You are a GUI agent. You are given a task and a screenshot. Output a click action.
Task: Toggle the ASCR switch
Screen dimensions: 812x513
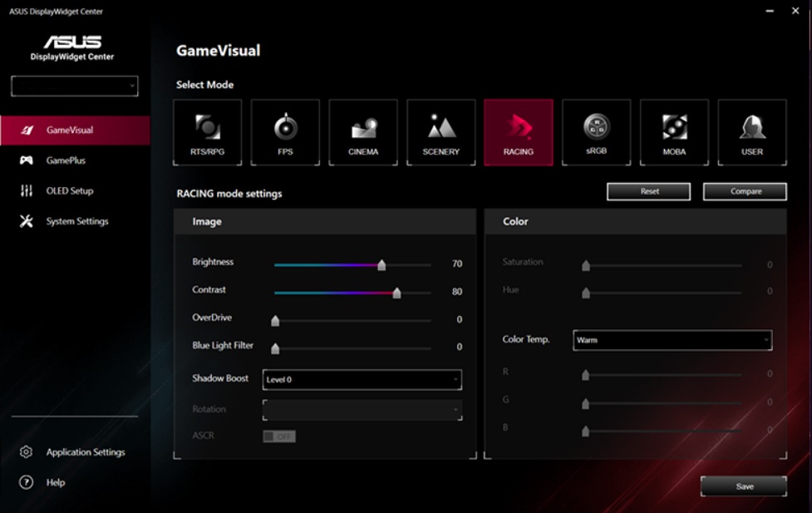(x=279, y=437)
